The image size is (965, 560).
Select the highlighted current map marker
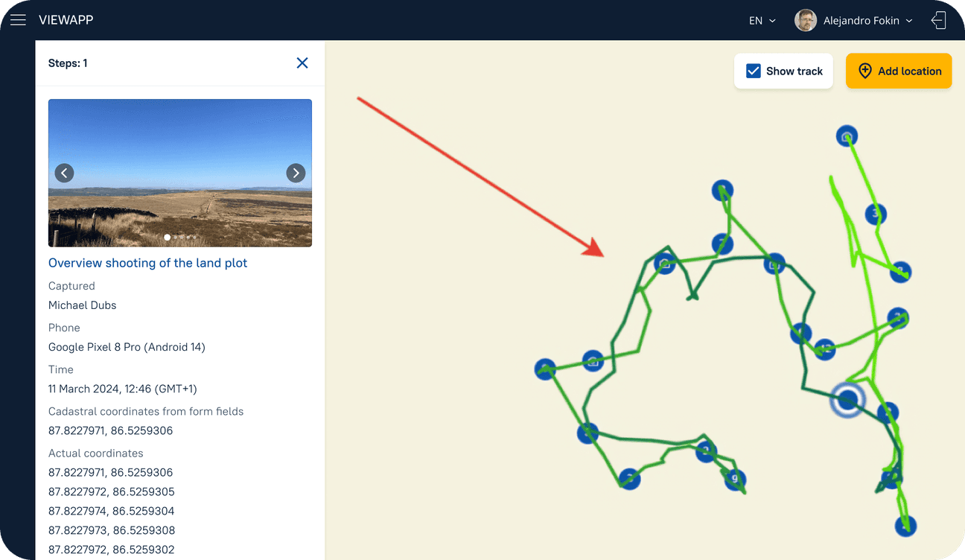[847, 401]
